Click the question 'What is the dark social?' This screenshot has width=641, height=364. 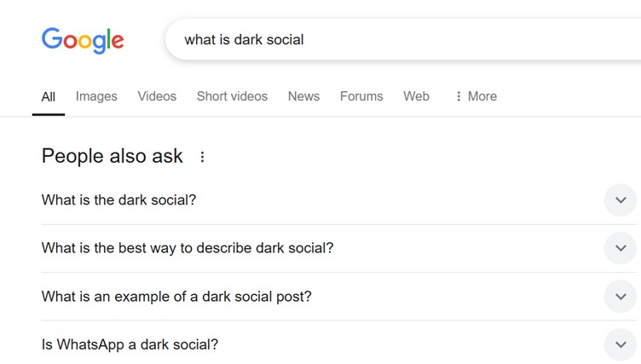coord(119,200)
